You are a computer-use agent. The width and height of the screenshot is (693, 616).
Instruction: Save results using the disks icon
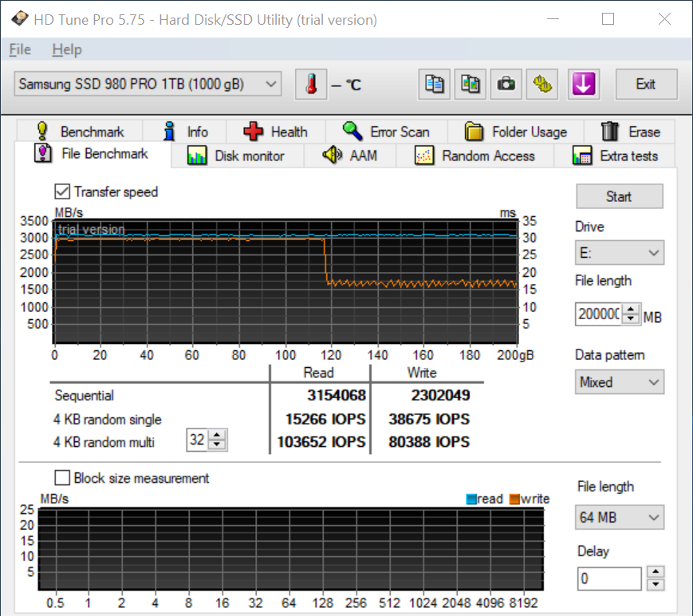543,84
